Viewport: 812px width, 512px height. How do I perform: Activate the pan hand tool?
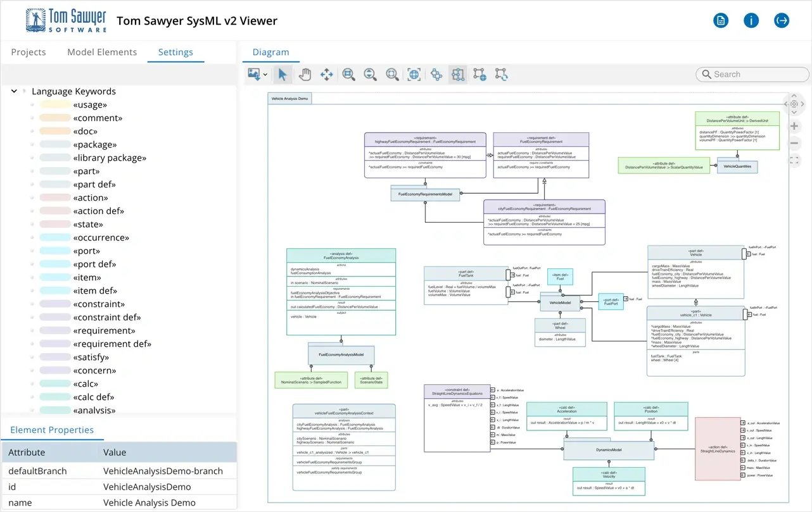pos(305,74)
